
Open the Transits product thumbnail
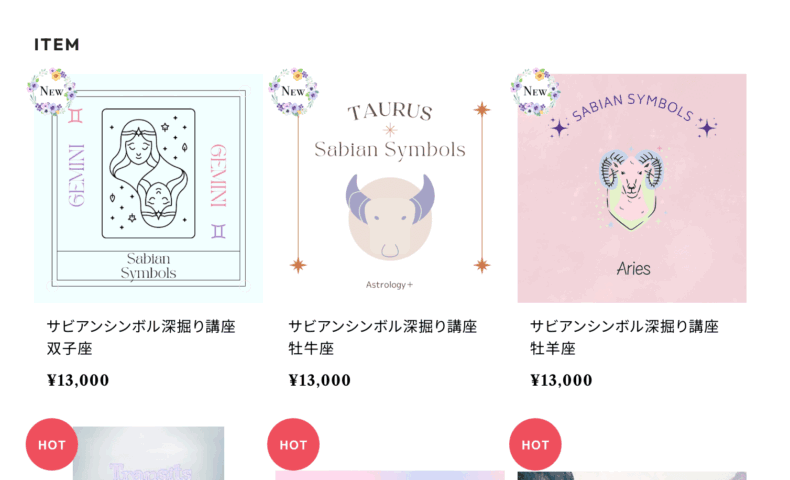coord(149,453)
